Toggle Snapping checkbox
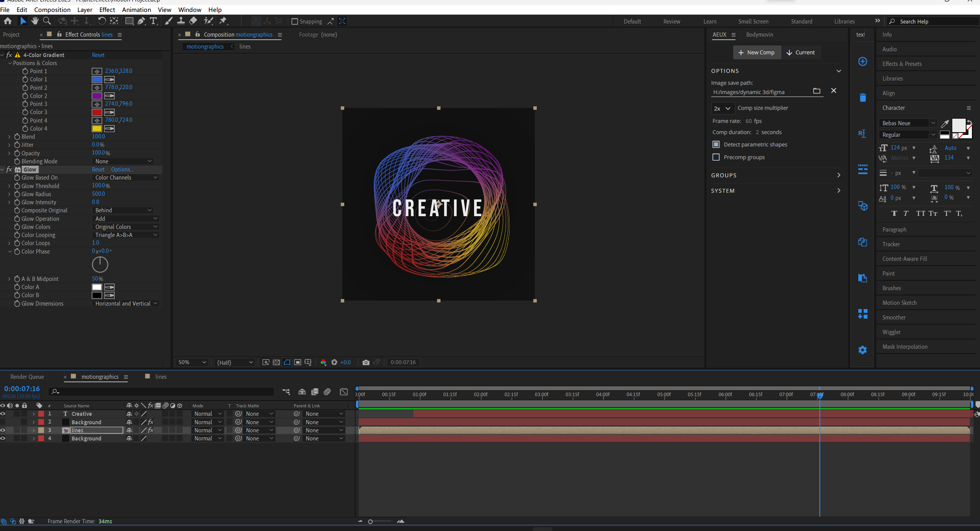Viewport: 980px width, 531px height. pos(295,22)
